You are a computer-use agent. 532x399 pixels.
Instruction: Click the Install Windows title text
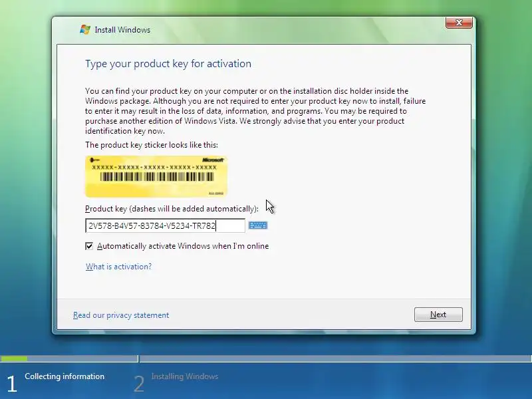[122, 30]
